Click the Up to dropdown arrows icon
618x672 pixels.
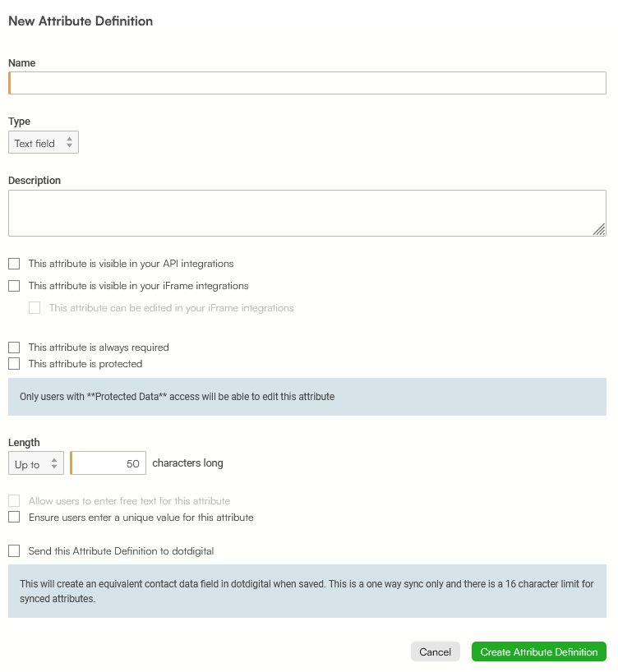click(54, 463)
